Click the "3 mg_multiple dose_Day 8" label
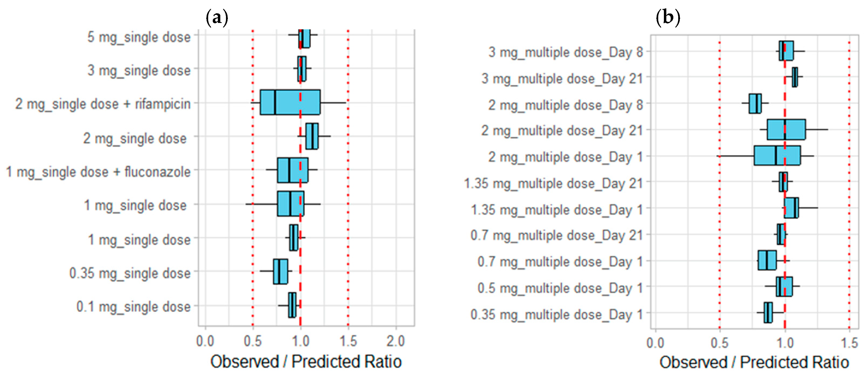The image size is (868, 387). [x=566, y=52]
